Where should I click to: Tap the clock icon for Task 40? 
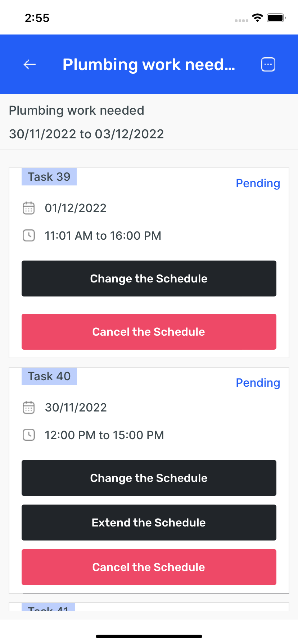(29, 435)
